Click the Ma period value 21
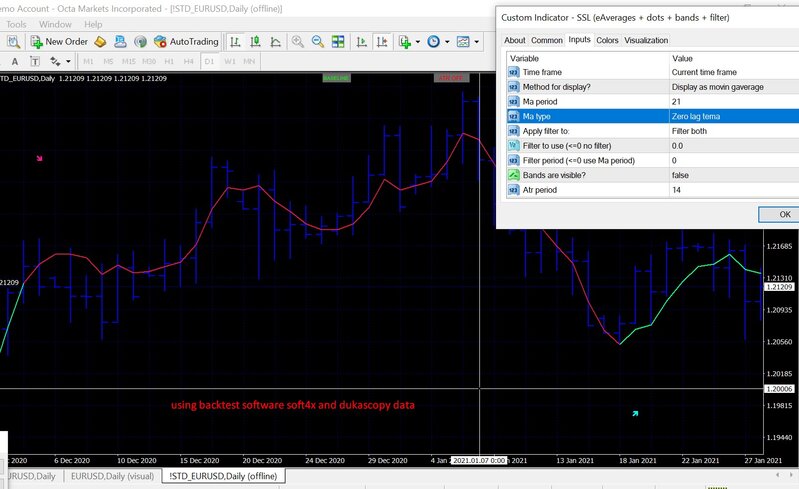This screenshot has width=799, height=489. pyautogui.click(x=677, y=102)
